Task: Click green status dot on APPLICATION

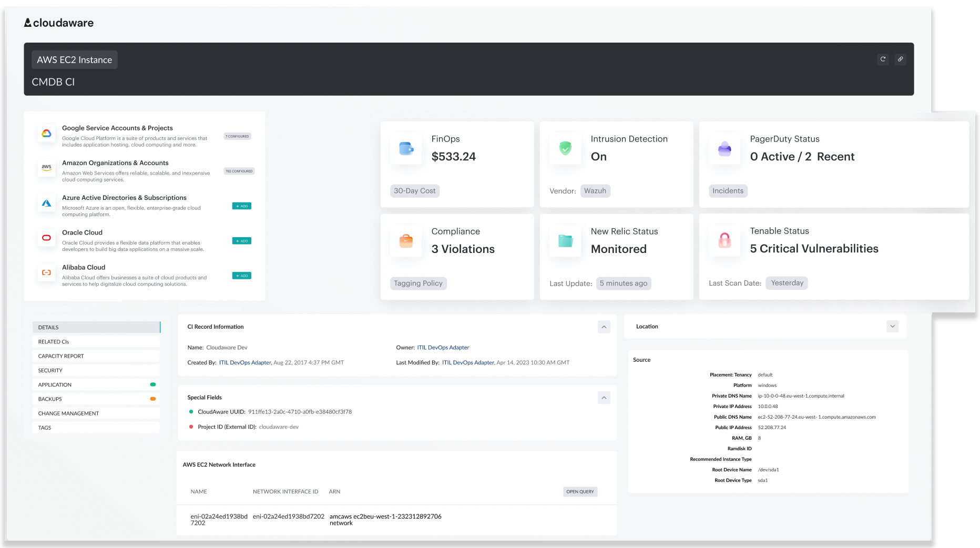Action: click(153, 384)
